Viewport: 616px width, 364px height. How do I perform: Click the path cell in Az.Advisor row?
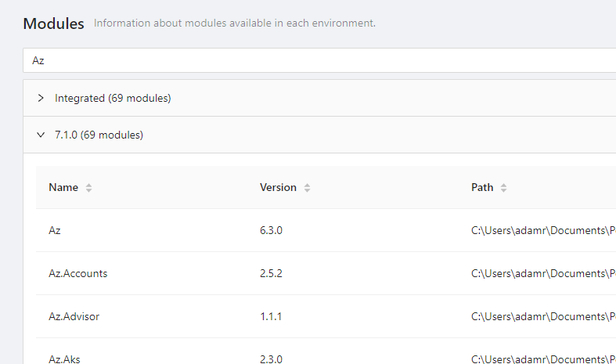(543, 316)
